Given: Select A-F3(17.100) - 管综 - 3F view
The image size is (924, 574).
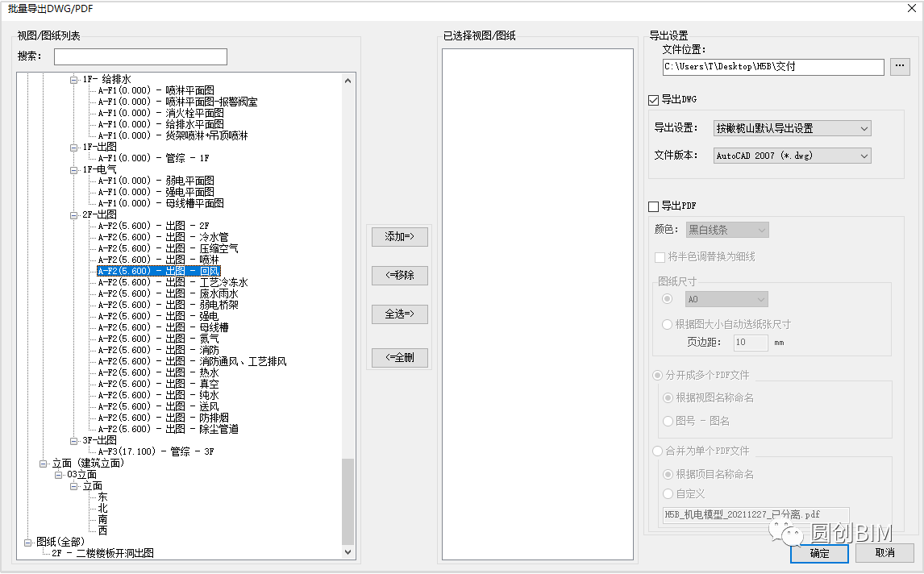Looking at the screenshot, I should click(x=156, y=452).
